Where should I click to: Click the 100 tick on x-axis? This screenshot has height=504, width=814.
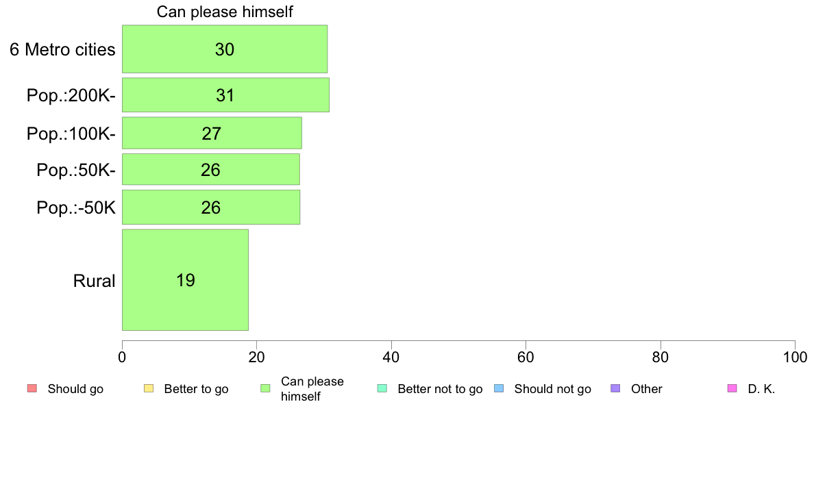(795, 357)
